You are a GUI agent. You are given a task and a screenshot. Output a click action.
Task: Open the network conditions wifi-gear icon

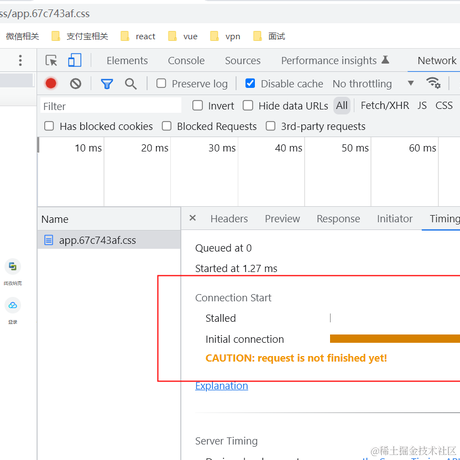click(x=433, y=83)
